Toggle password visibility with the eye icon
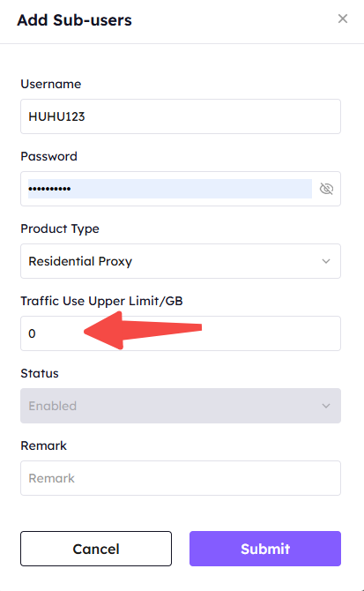364x591 pixels. tap(326, 189)
